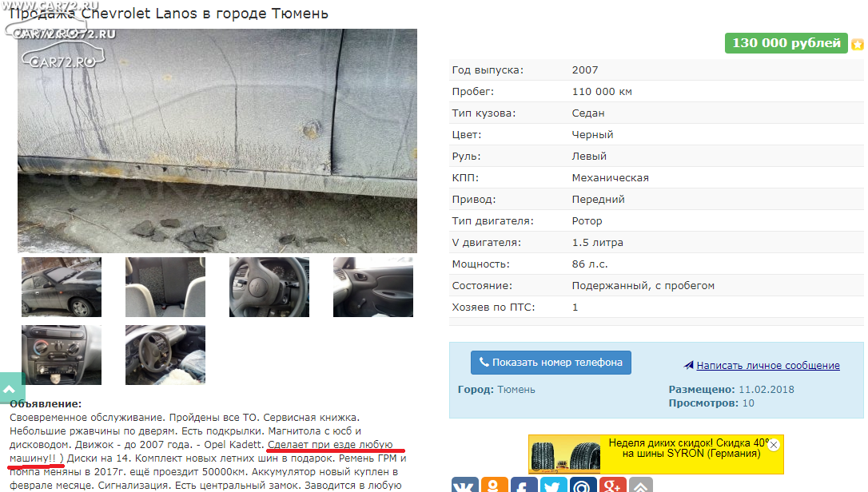This screenshot has height=492, width=868.
Task: Select the radio and climate controls thumbnail
Action: coord(62,355)
